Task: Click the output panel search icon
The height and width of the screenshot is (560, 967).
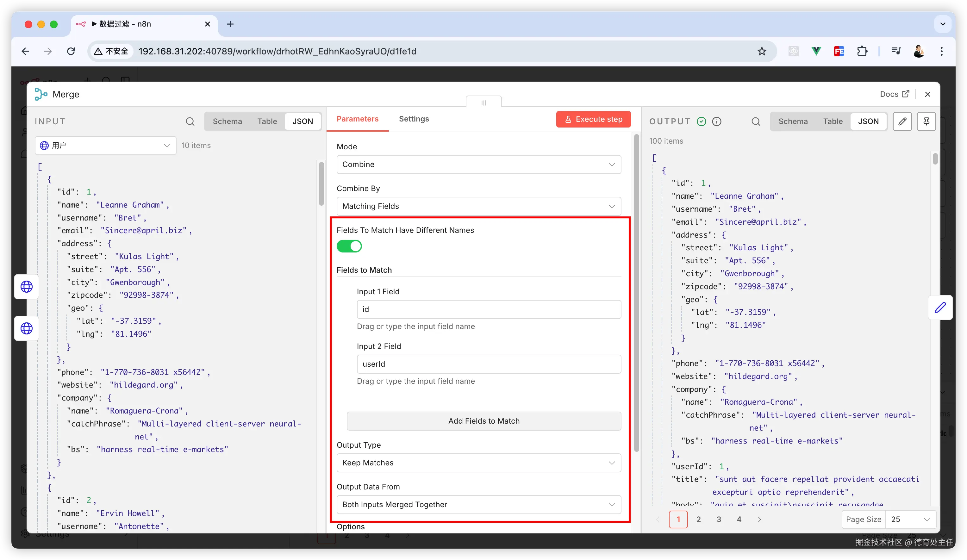Action: coord(756,121)
